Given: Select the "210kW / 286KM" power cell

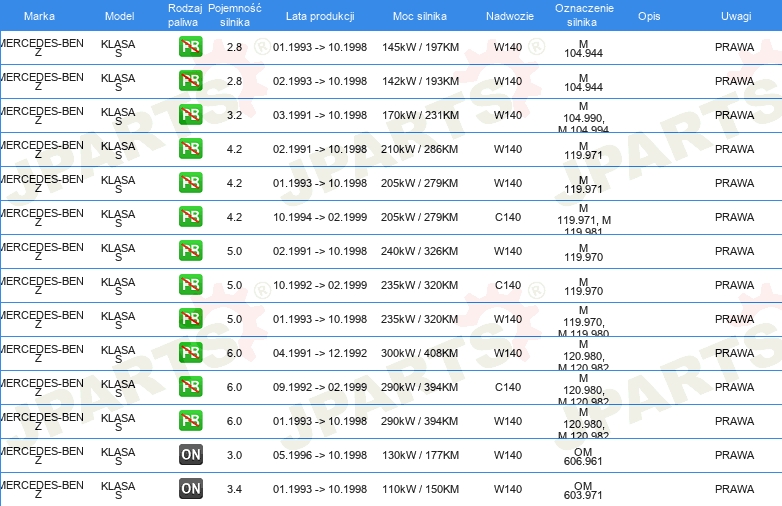Looking at the screenshot, I should (x=419, y=149).
